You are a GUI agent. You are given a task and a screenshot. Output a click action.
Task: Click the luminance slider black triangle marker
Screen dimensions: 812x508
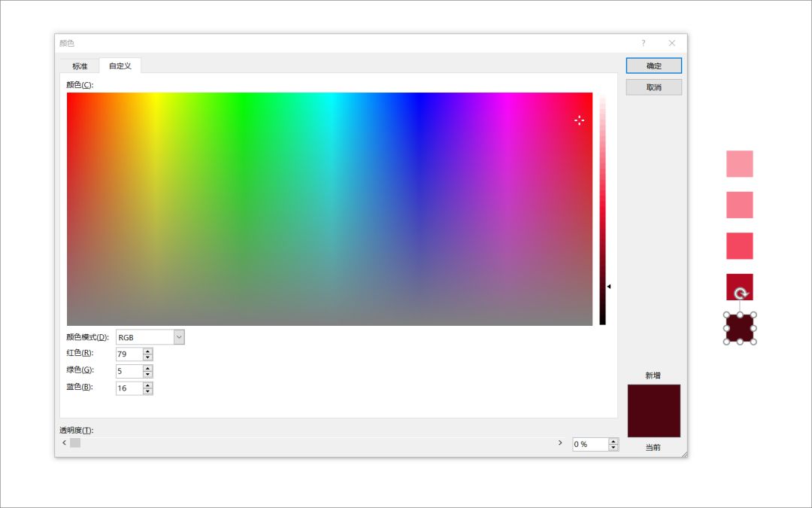(x=609, y=287)
